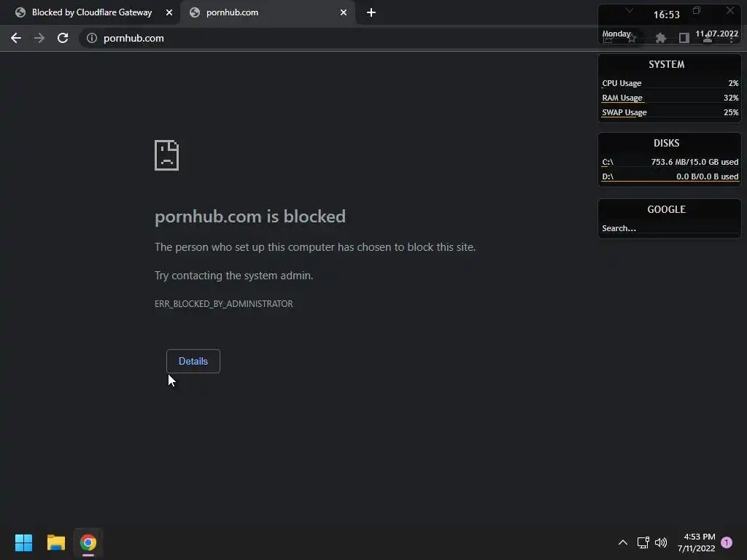Open a new browser tab
This screenshot has width=747, height=560.
click(371, 12)
